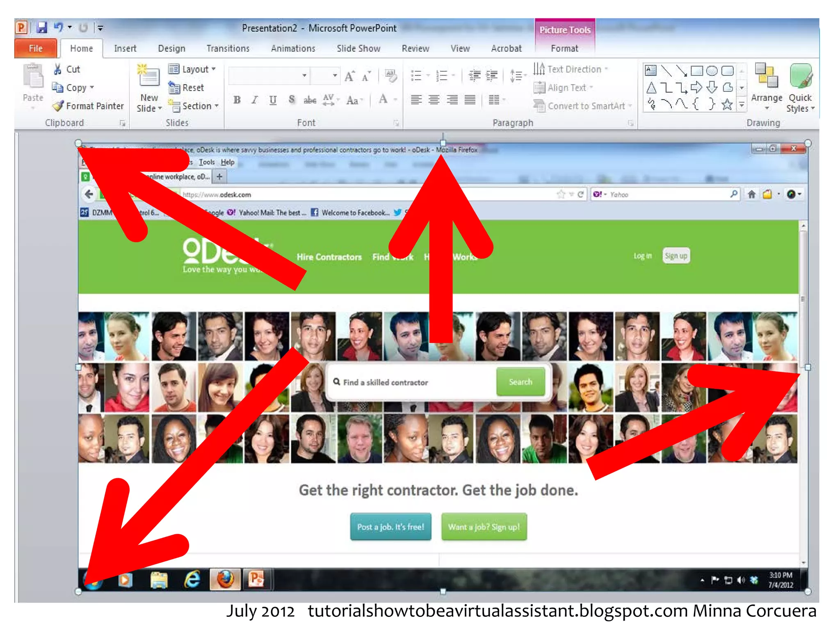Open Quick Styles gallery icon

pos(800,76)
